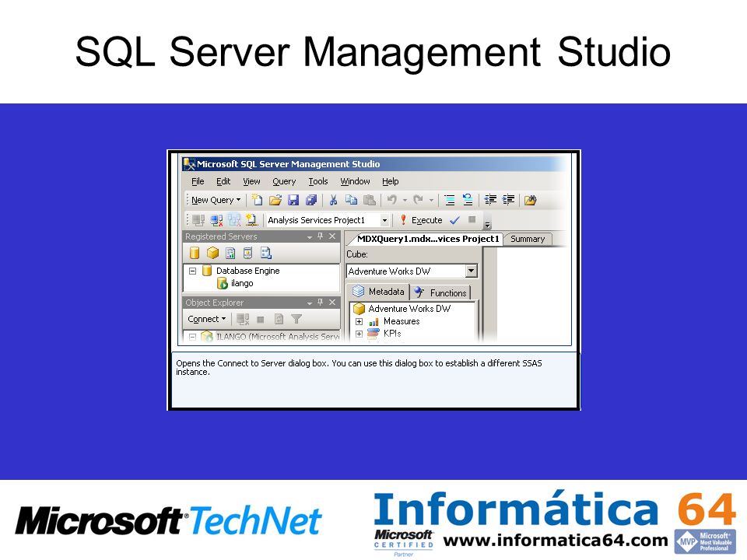Screen dimensions: 747x560
Task: Switch to the Functions tab
Action: pos(440,292)
